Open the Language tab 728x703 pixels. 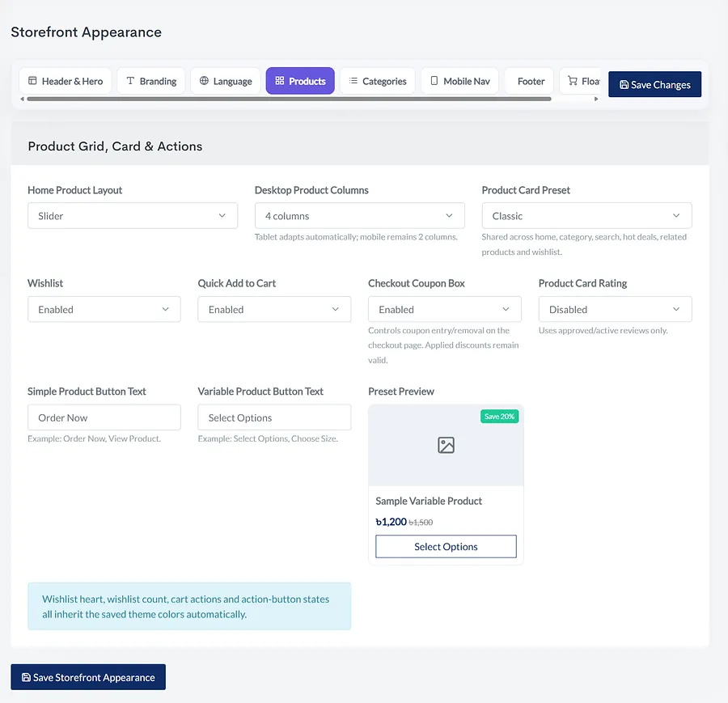tap(226, 81)
